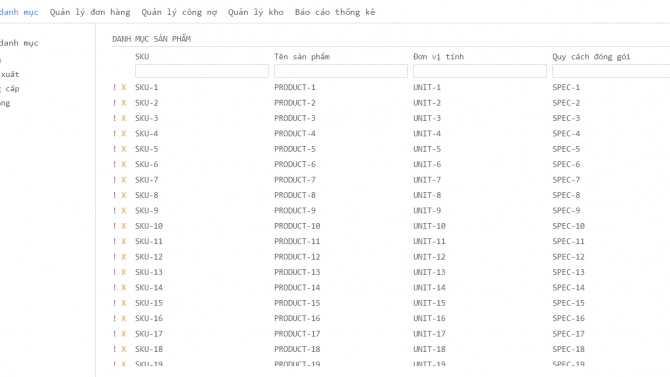Click the sidebar link ending in 'xuất'
The width and height of the screenshot is (670, 377).
[9, 74]
